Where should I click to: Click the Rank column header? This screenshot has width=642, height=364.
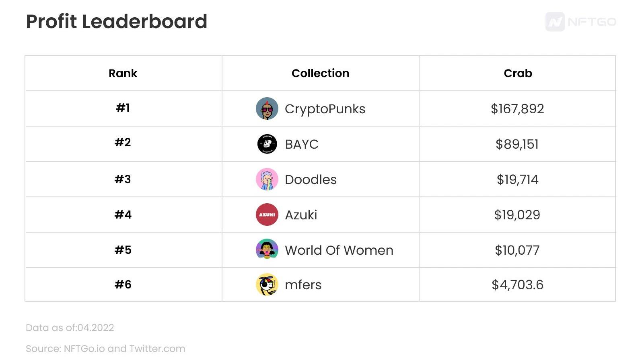(x=123, y=73)
